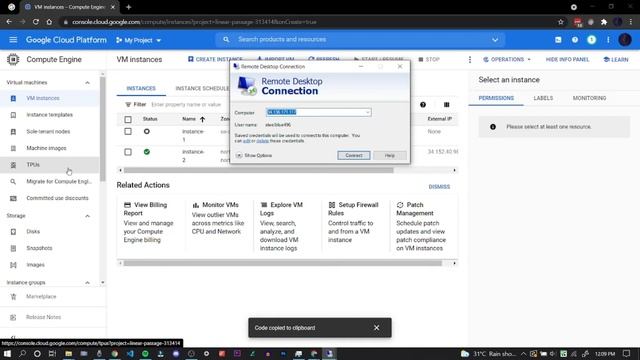
Task: Click the Create Instance button
Action: point(215,60)
